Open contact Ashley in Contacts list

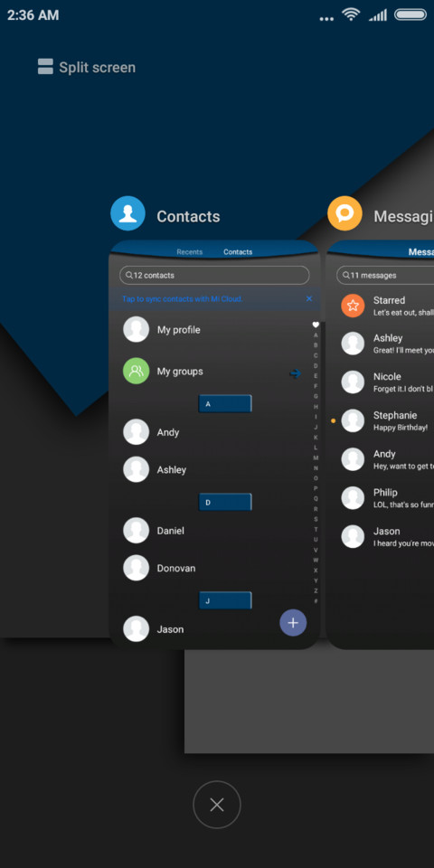(214, 469)
